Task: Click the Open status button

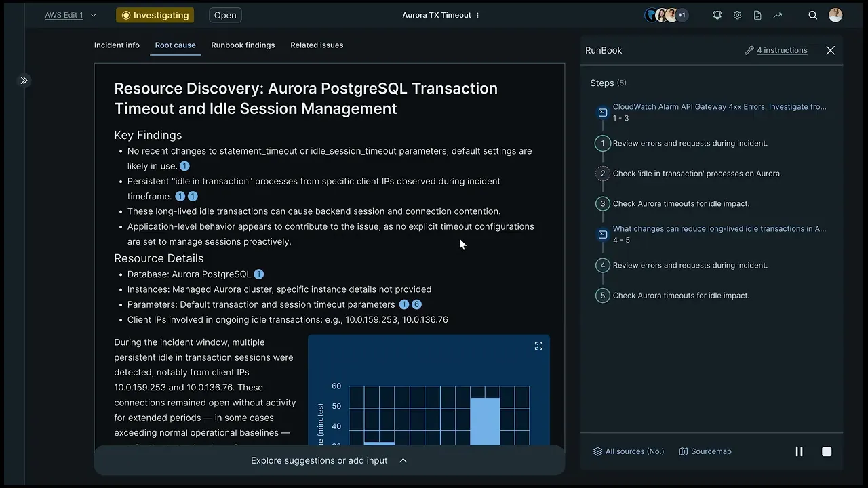Action: (225, 15)
